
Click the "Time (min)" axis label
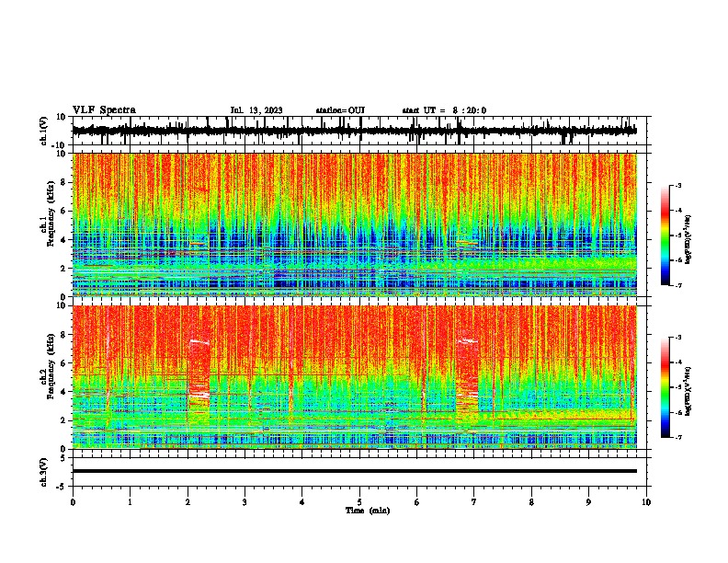point(368,511)
